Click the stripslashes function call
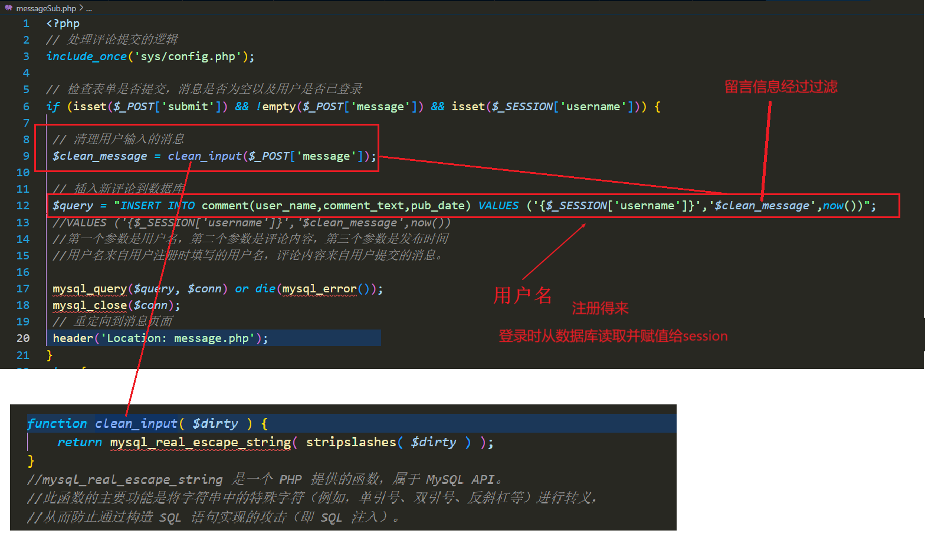Image resolution: width=925 pixels, height=560 pixels. 351,442
